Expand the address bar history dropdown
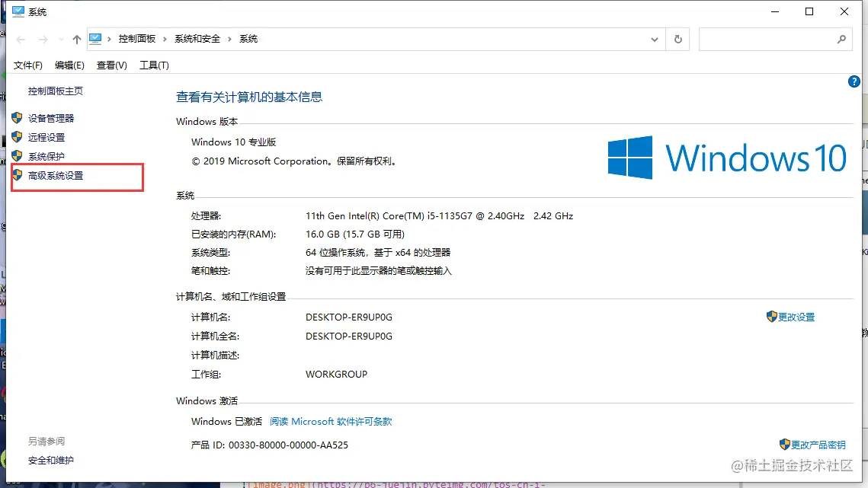The width and height of the screenshot is (868, 488). pyautogui.click(x=655, y=40)
